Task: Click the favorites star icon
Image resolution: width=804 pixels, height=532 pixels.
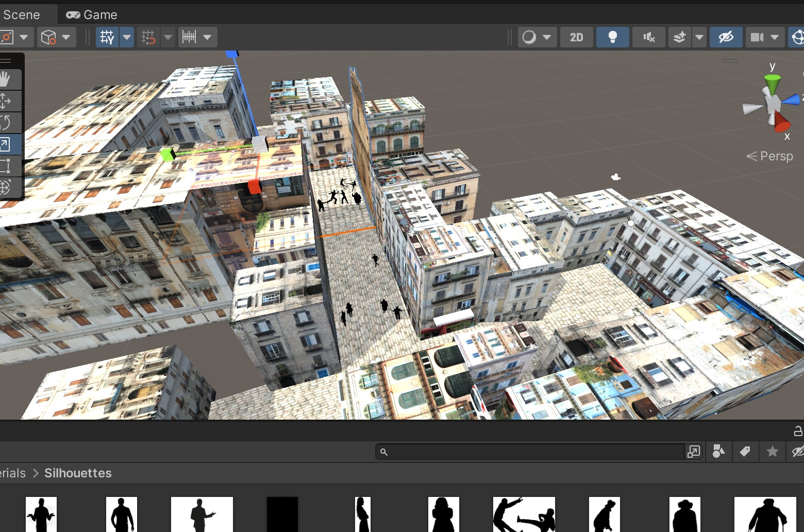Action: click(772, 452)
